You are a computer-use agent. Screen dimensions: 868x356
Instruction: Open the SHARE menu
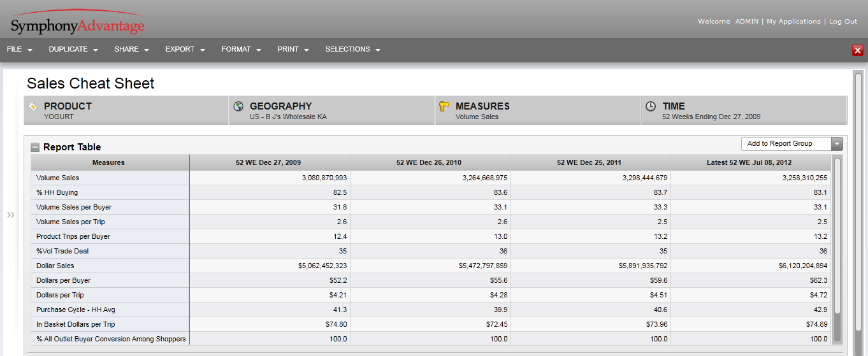click(131, 50)
